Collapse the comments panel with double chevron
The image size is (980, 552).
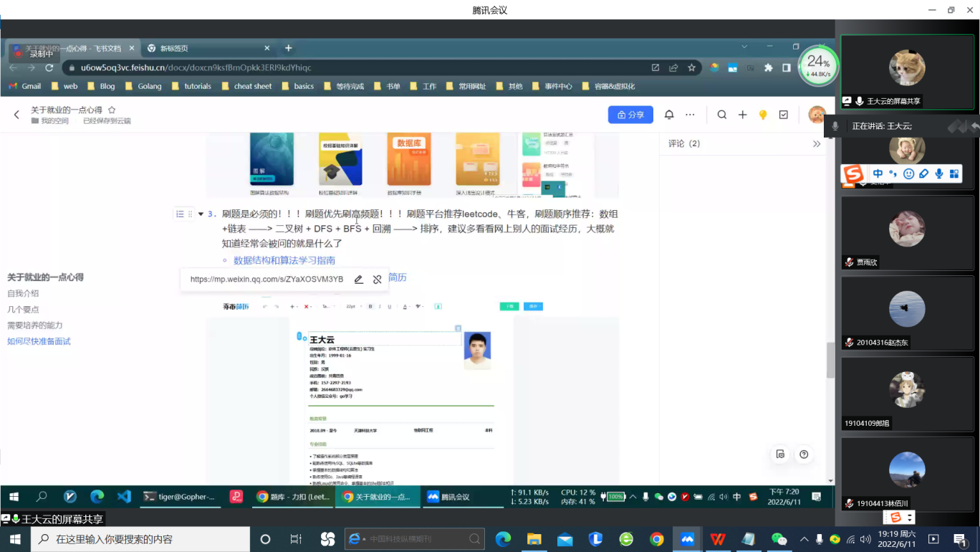pos(816,143)
